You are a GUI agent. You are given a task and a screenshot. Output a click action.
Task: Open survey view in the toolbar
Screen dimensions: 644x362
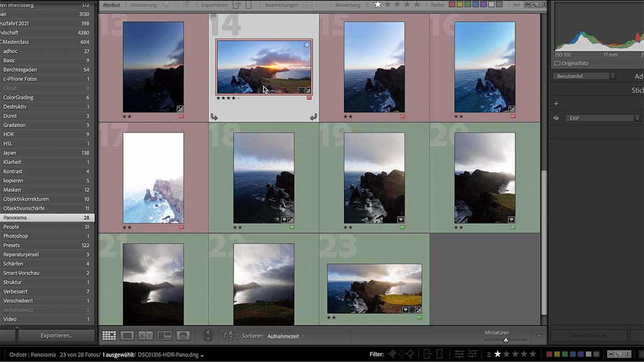click(164, 336)
